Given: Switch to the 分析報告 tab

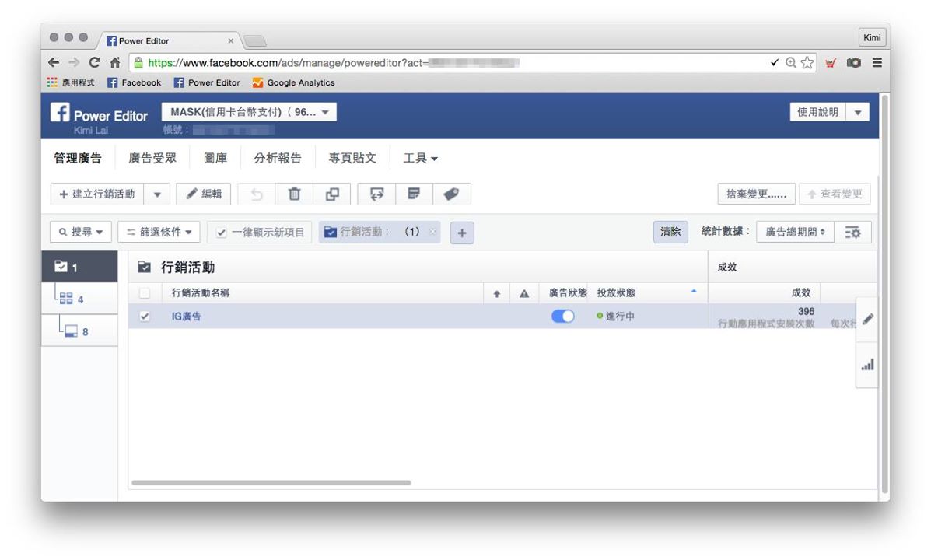Looking at the screenshot, I should (x=278, y=158).
